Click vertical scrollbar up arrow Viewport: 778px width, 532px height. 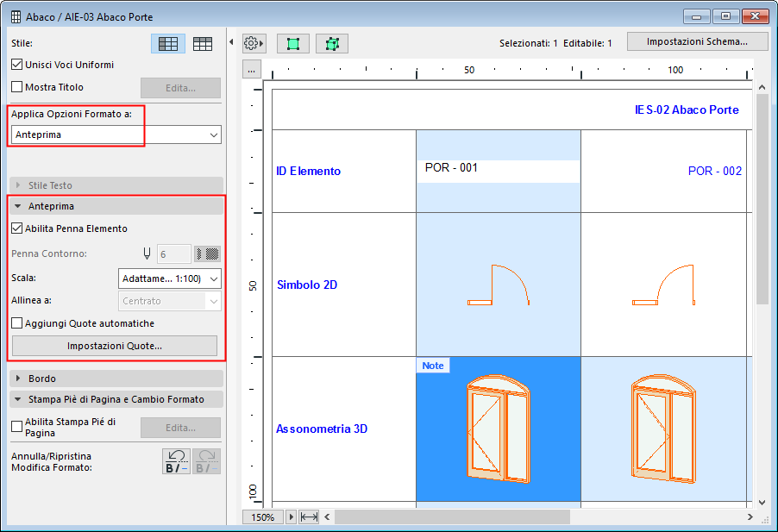coord(762,87)
